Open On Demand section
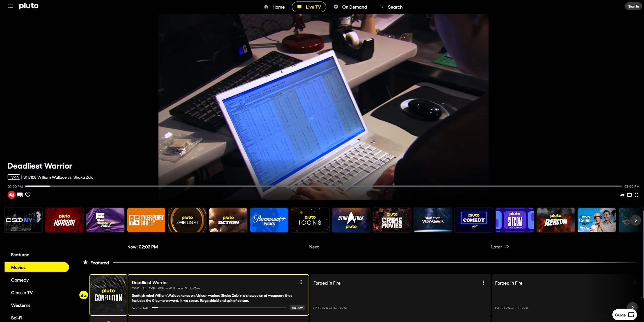644x322 pixels. pyautogui.click(x=350, y=7)
